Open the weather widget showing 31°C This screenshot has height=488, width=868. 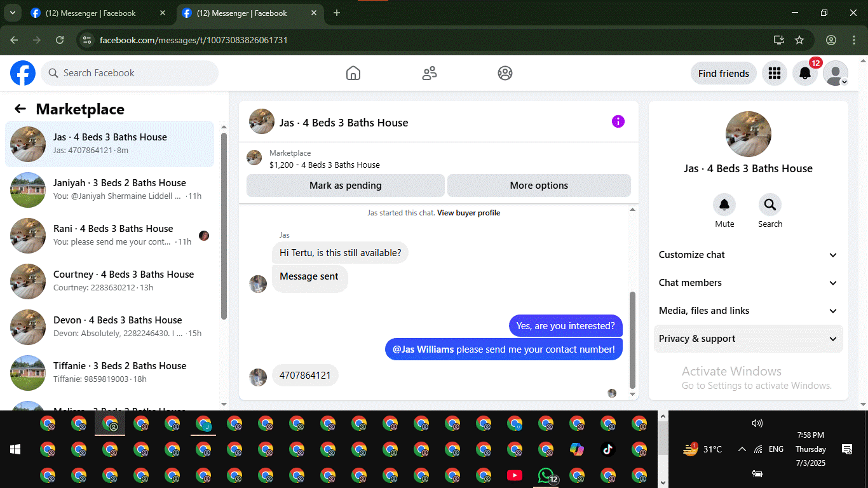point(703,449)
